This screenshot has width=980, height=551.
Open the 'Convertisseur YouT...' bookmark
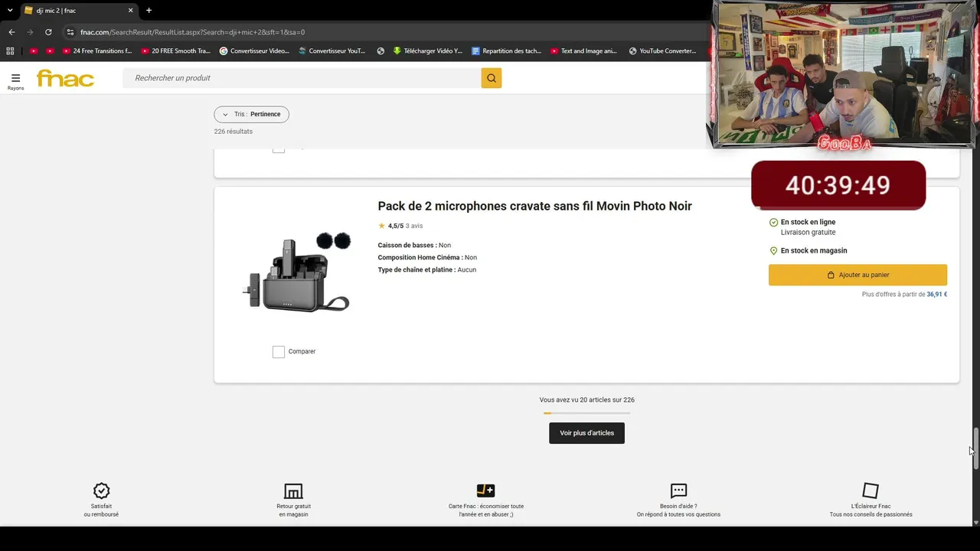coord(332,51)
